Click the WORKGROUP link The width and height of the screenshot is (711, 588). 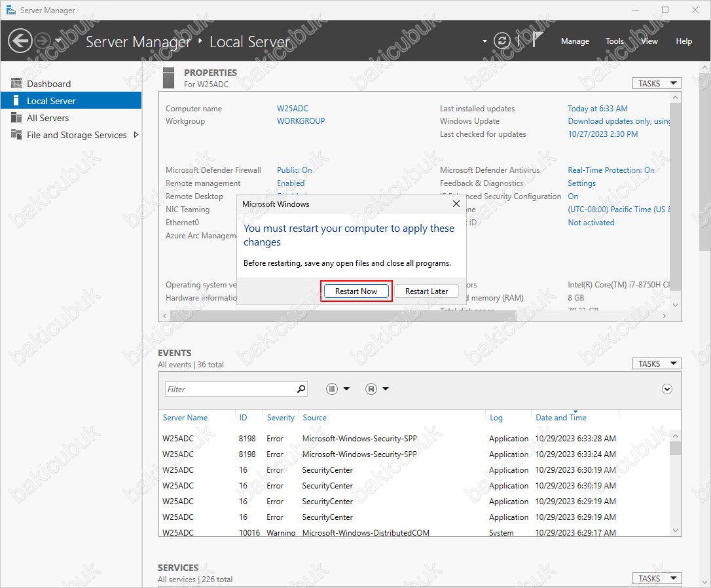301,121
